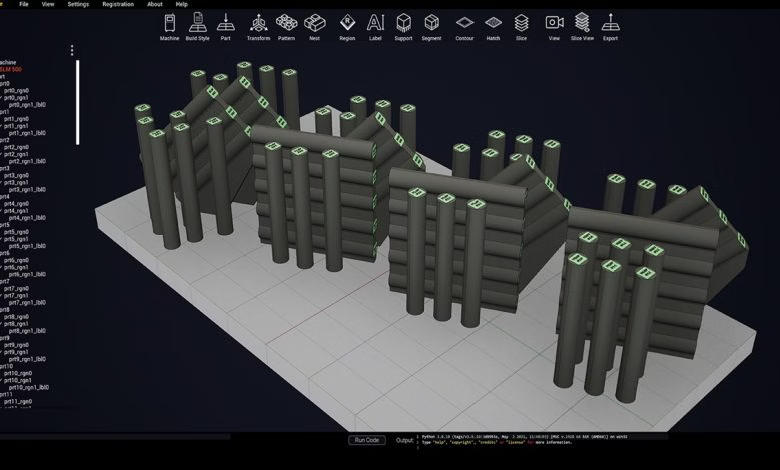Open the Pattern tool
Viewport: 780px width, 470px height.
[287, 26]
